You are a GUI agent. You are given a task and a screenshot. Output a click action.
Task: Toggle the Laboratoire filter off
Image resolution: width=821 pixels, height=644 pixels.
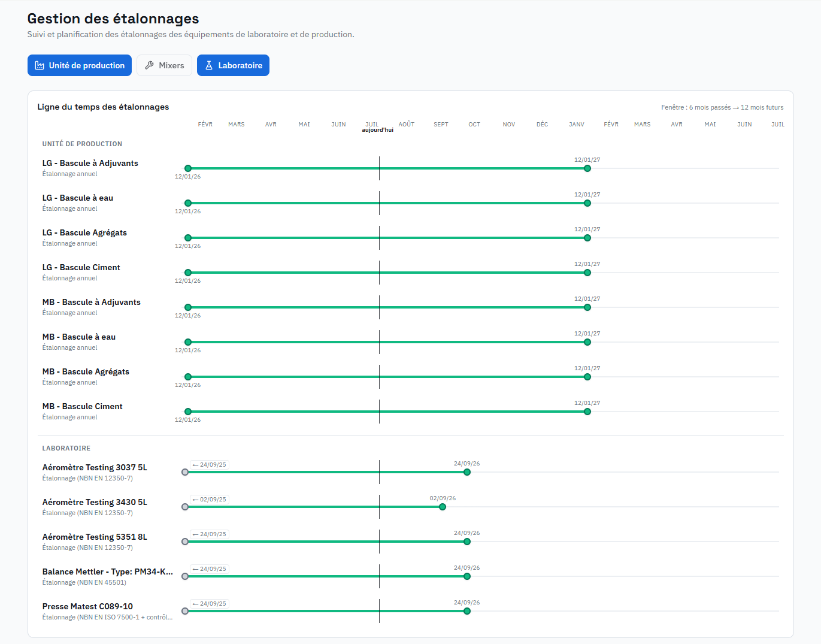click(233, 65)
